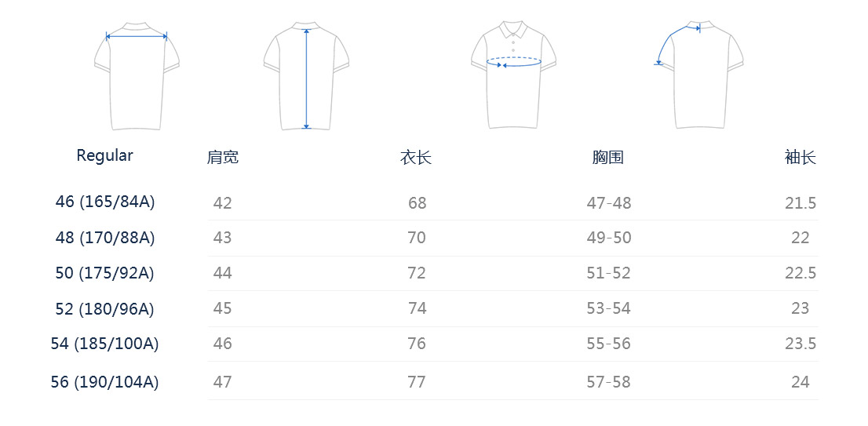Click chest value 47-48

[x=609, y=203]
